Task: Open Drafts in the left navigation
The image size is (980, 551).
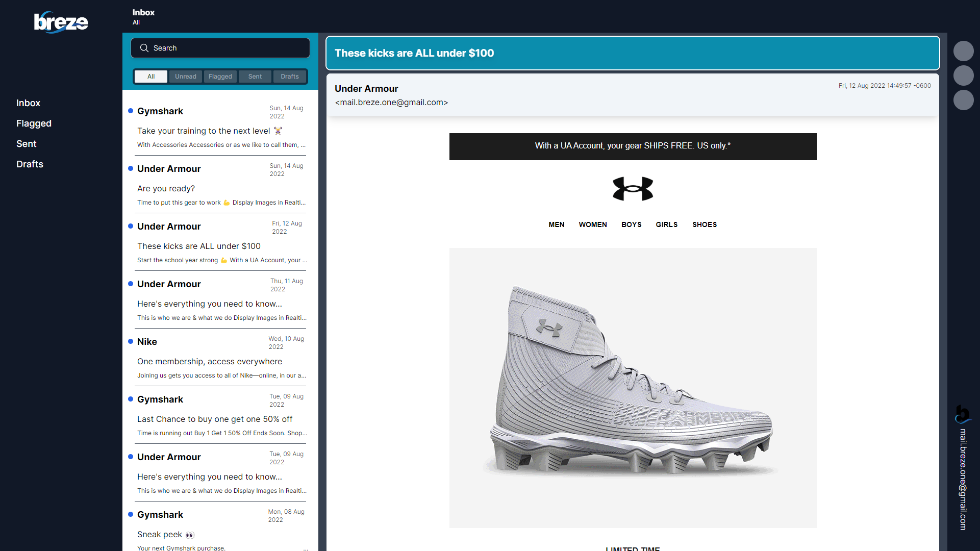Action: pyautogui.click(x=30, y=164)
